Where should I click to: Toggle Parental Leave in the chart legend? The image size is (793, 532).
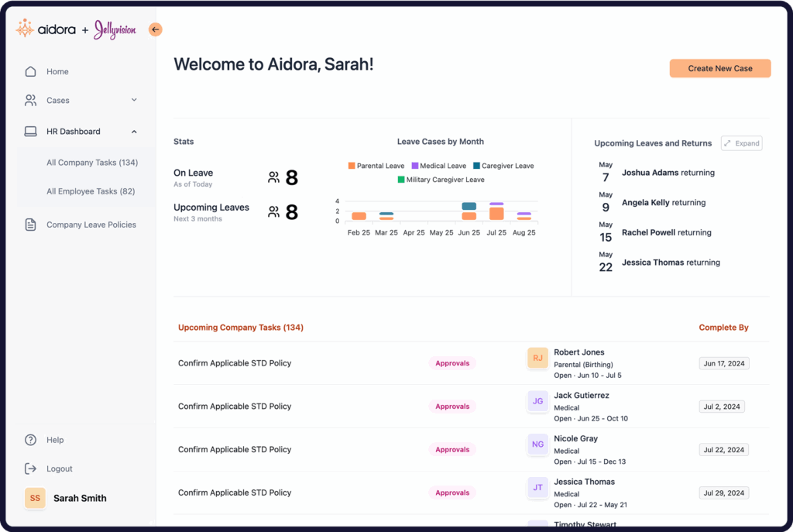pyautogui.click(x=377, y=166)
